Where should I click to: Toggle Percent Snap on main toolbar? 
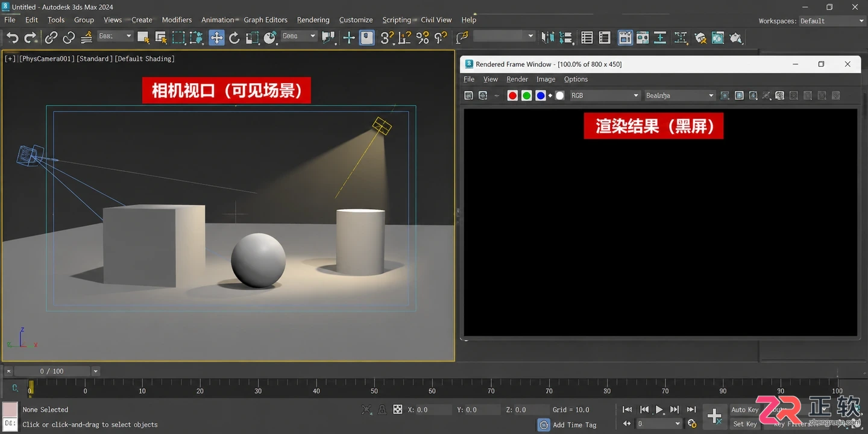(423, 37)
